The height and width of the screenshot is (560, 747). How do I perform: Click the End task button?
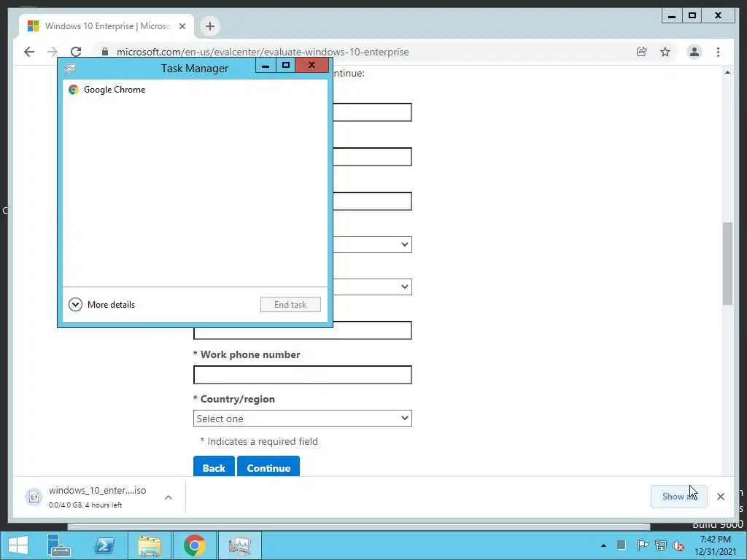290,305
